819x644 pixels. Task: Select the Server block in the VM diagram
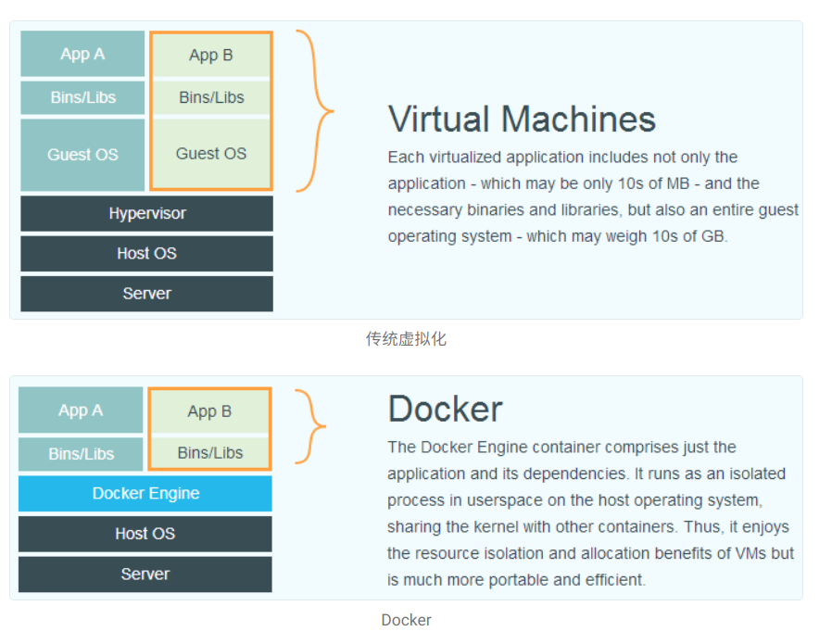[x=146, y=294]
